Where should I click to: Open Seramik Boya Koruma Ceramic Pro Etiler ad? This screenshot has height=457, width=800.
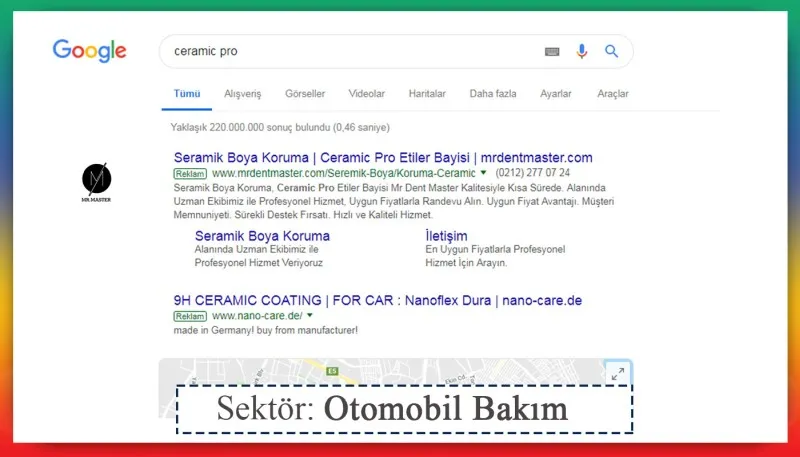(383, 158)
